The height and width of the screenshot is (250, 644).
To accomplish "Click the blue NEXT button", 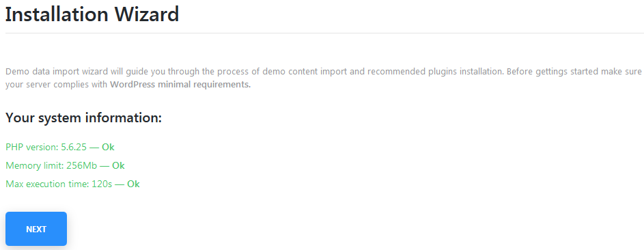I will coord(36,229).
